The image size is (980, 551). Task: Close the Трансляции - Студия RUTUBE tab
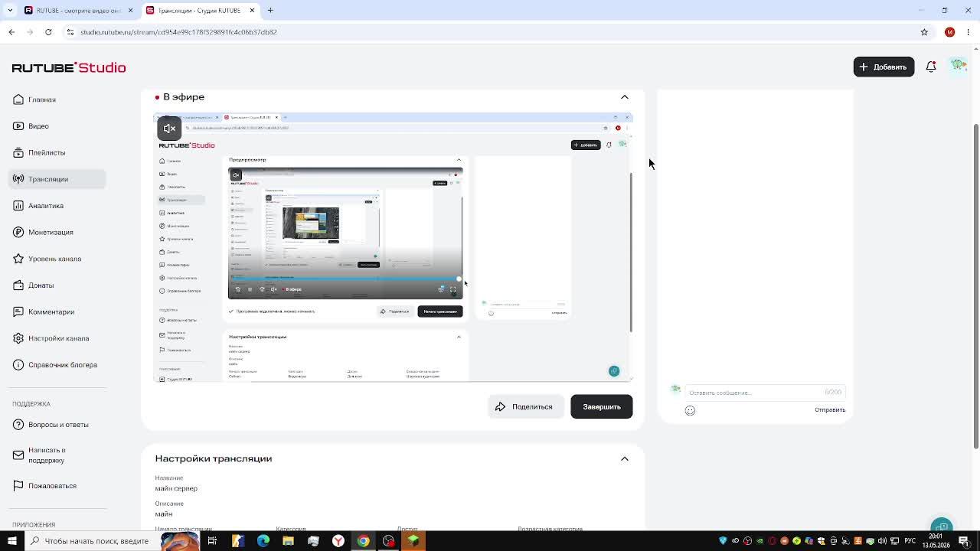252,11
